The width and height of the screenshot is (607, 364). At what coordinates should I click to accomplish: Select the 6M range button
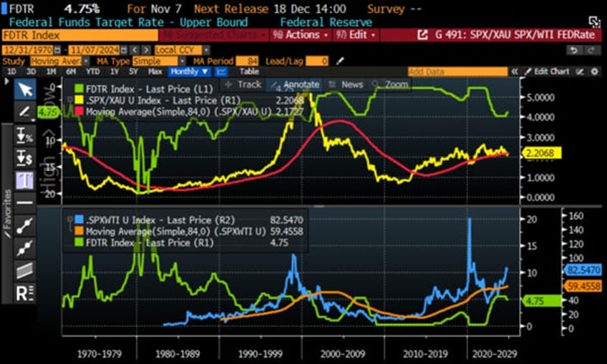pos(71,72)
